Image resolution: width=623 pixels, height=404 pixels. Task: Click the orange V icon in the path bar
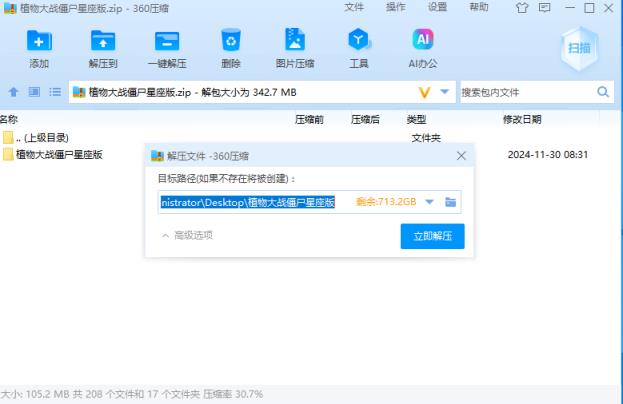click(424, 93)
